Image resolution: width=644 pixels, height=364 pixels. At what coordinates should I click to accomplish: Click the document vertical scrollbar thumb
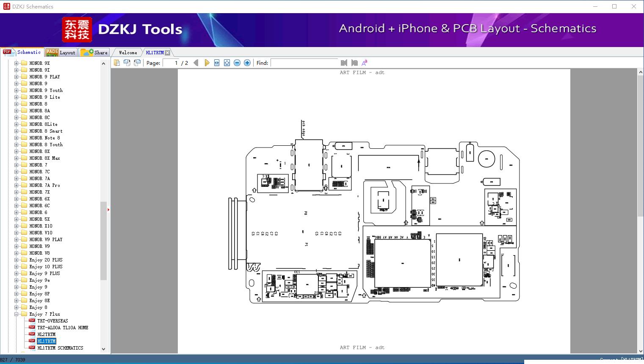(x=641, y=146)
